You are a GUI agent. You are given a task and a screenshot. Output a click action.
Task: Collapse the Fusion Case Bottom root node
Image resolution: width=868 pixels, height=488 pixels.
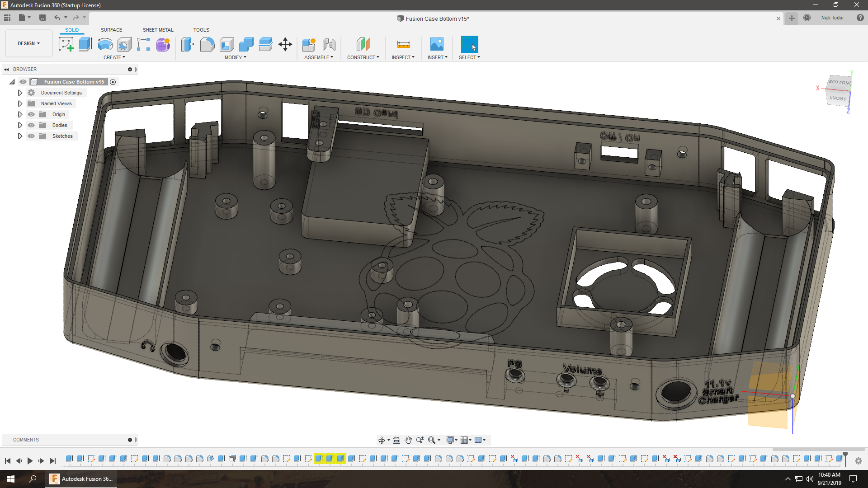tap(12, 82)
